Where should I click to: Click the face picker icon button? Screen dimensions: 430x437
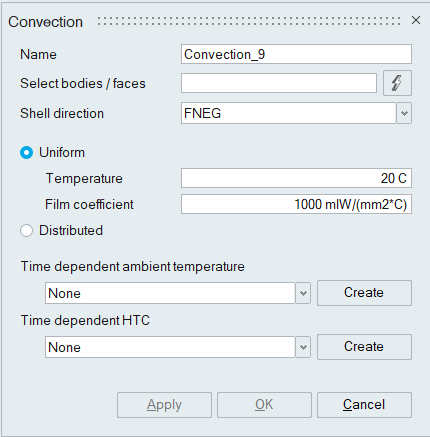[x=397, y=83]
